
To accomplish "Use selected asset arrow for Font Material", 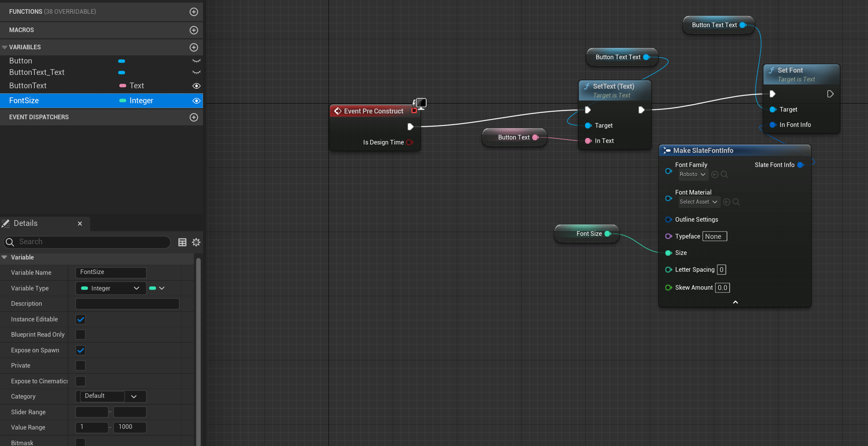I will point(727,202).
